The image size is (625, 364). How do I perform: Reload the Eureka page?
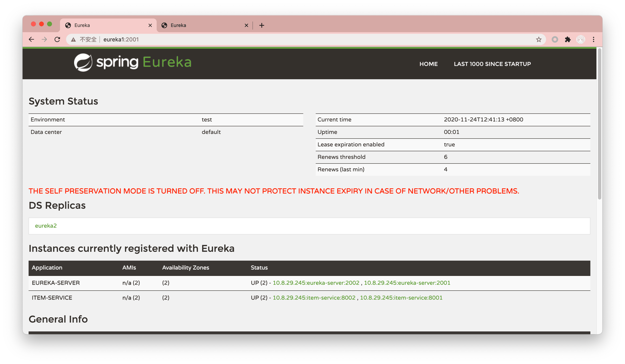pos(57,39)
